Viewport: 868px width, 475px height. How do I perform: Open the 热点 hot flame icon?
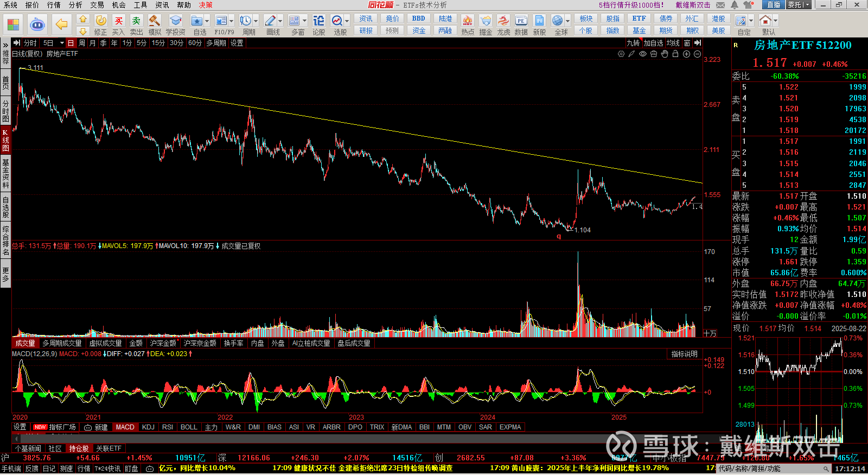pos(467,21)
